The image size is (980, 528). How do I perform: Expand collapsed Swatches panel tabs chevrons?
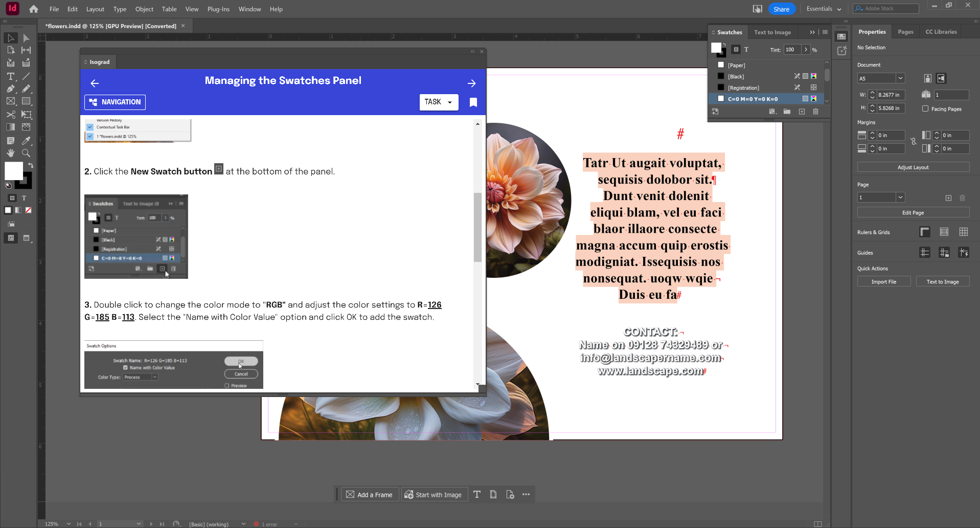[812, 32]
